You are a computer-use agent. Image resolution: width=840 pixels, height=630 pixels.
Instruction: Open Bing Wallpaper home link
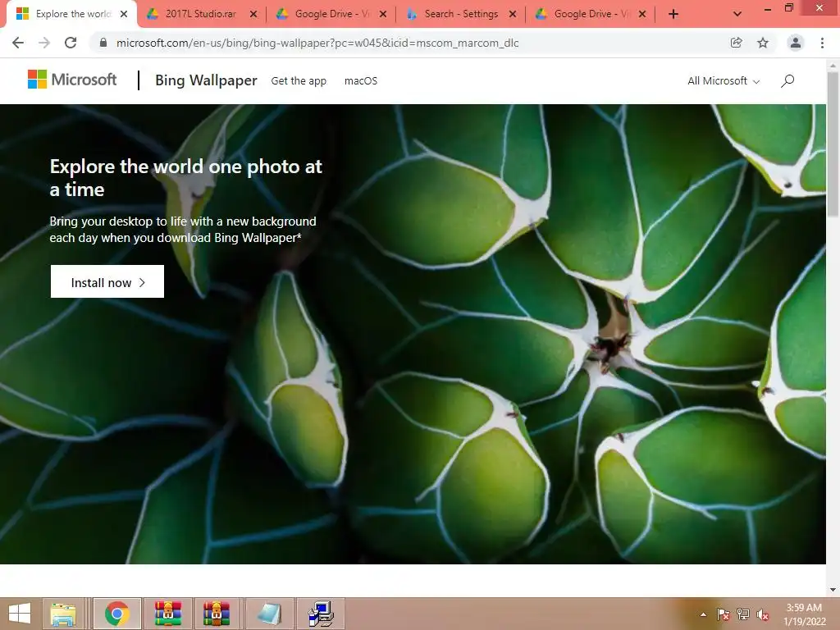206,80
